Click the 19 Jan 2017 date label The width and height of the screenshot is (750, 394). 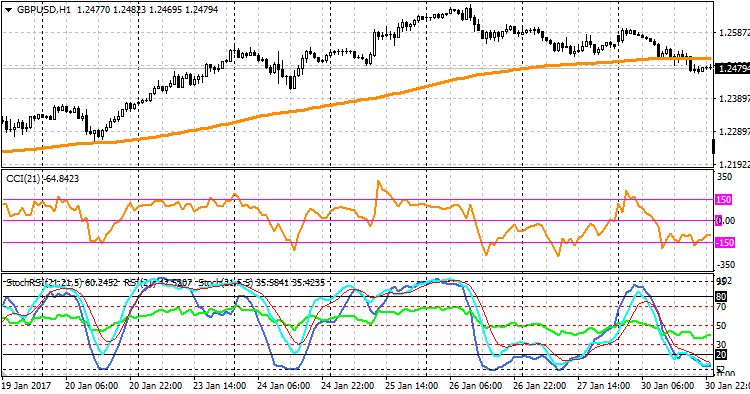coord(26,385)
